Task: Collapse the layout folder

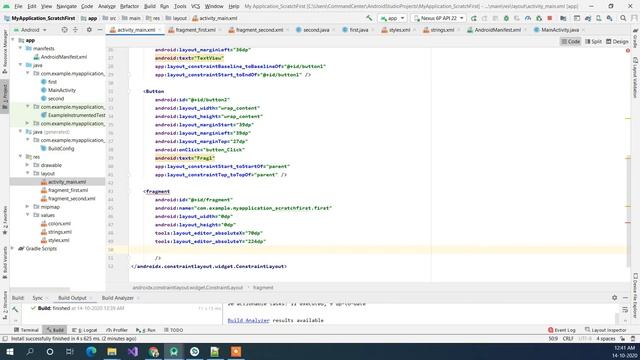Action: tap(28, 173)
